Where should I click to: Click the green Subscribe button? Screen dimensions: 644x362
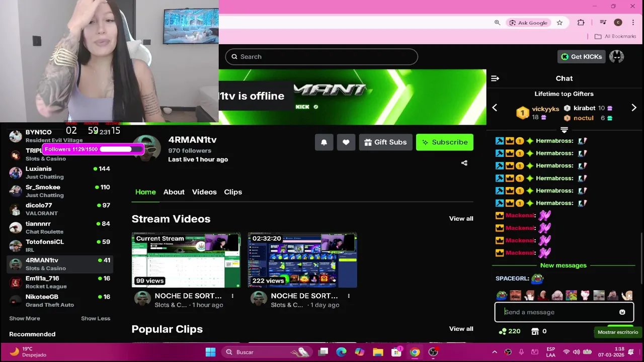[445, 142]
